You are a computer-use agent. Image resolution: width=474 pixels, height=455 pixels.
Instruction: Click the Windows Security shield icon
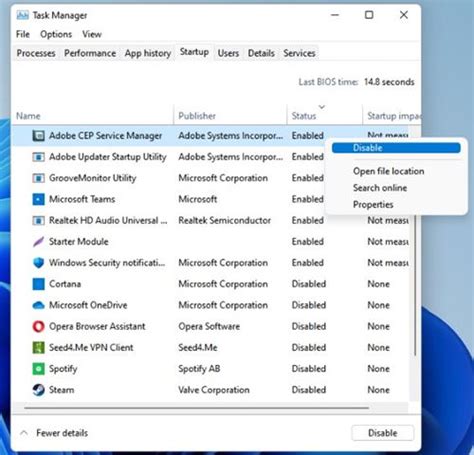coord(38,263)
